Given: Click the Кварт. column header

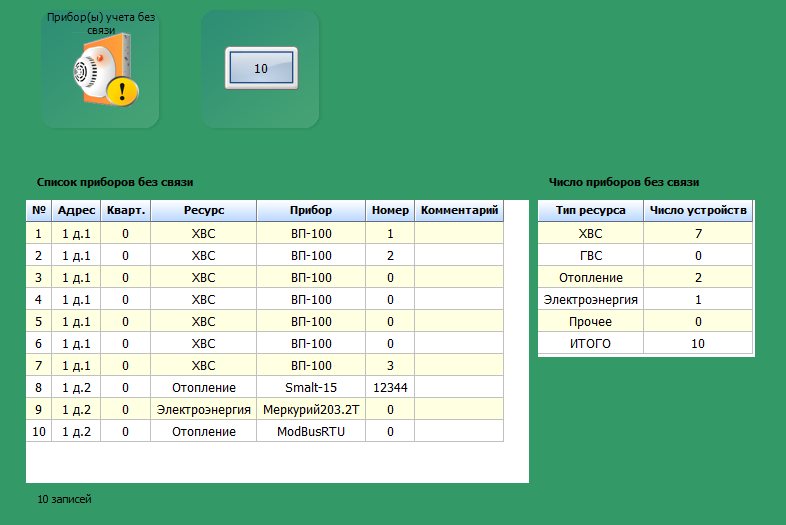Looking at the screenshot, I should [126, 211].
